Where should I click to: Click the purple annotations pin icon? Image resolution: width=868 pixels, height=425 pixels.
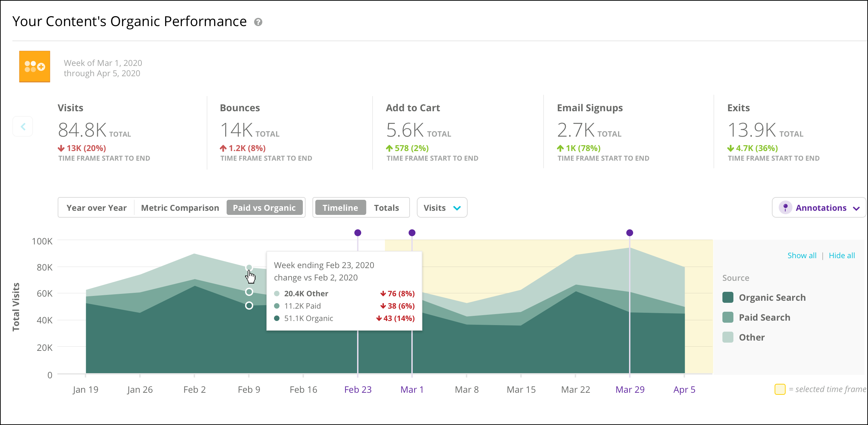coord(785,208)
